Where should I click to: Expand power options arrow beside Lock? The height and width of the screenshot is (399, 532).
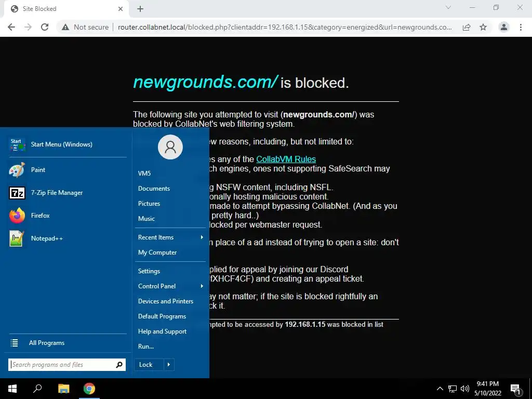[x=169, y=364]
